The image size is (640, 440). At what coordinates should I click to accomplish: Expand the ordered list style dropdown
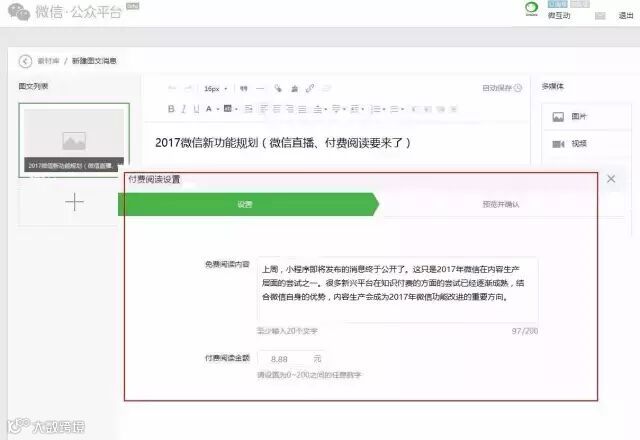(384, 109)
